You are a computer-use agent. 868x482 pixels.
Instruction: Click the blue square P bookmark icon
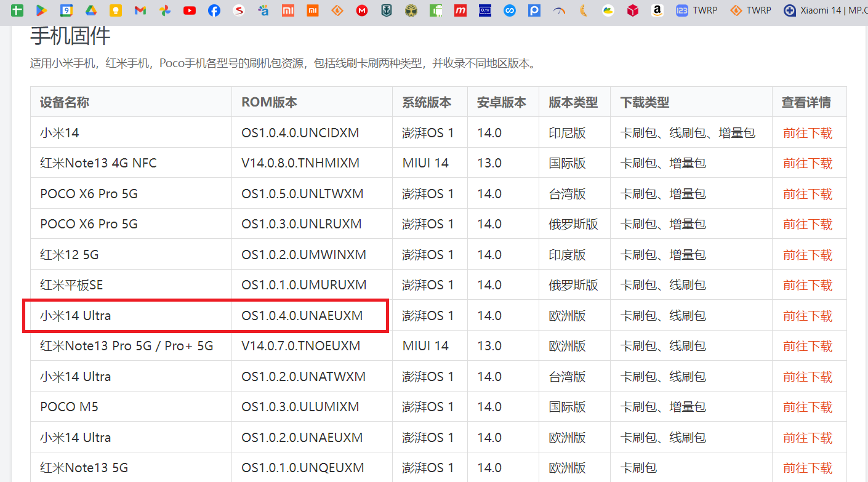click(534, 10)
